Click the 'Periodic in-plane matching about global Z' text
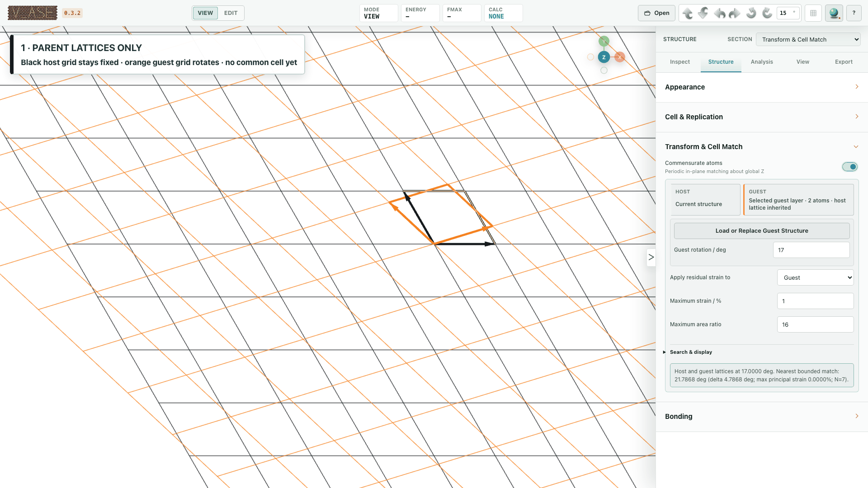This screenshot has height=488, width=868. pos(714,172)
